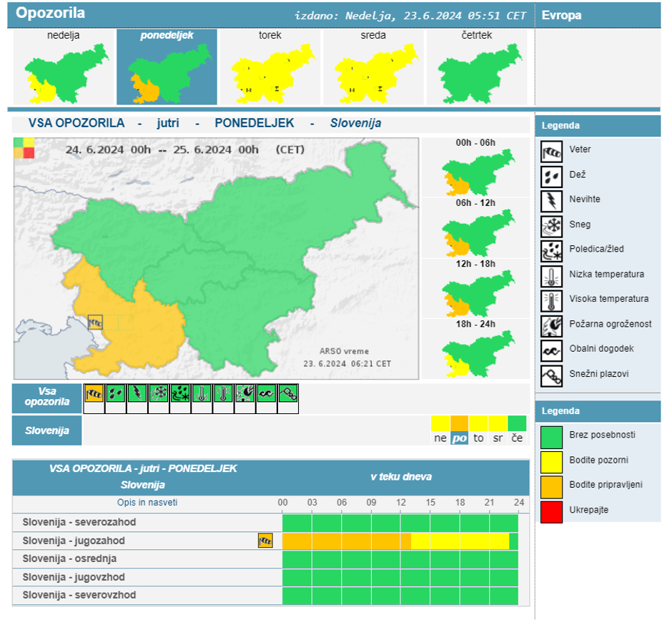Switch to the nedelja day tab

[64, 67]
